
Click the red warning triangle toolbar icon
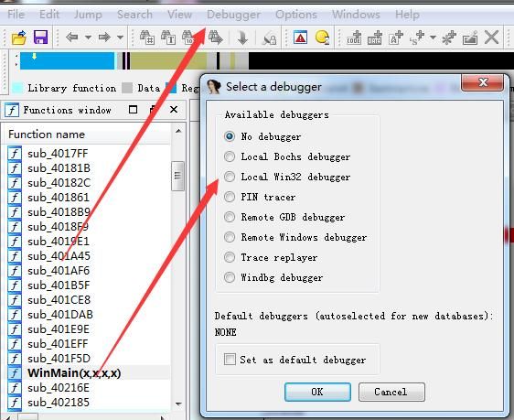click(300, 38)
